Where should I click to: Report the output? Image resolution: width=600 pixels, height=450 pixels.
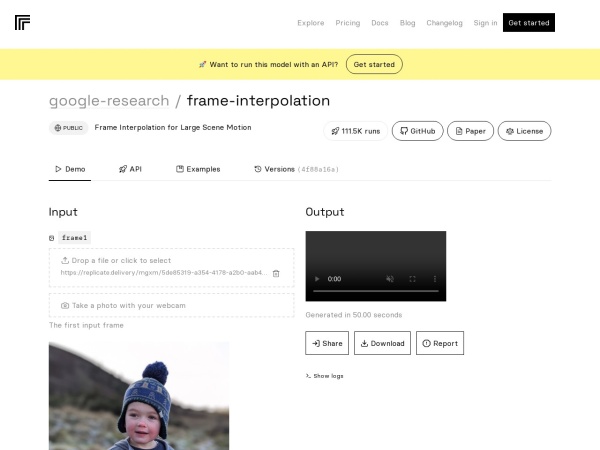[x=440, y=343]
